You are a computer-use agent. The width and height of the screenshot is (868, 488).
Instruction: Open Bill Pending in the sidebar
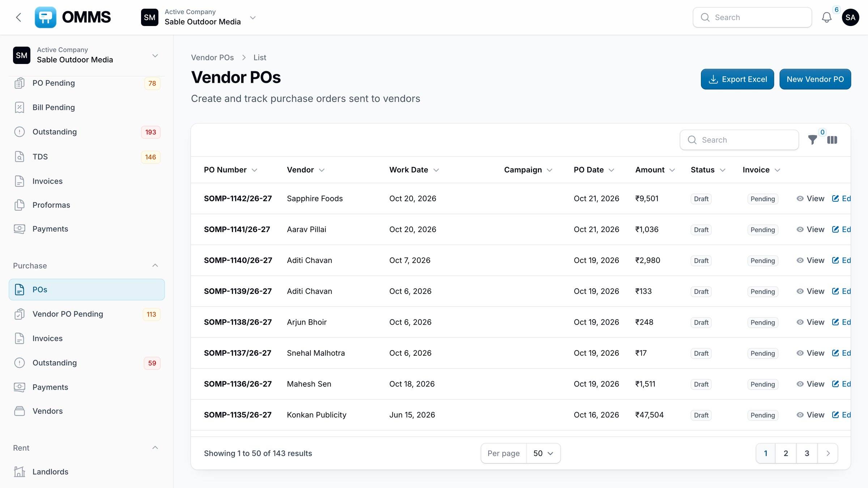click(87, 107)
